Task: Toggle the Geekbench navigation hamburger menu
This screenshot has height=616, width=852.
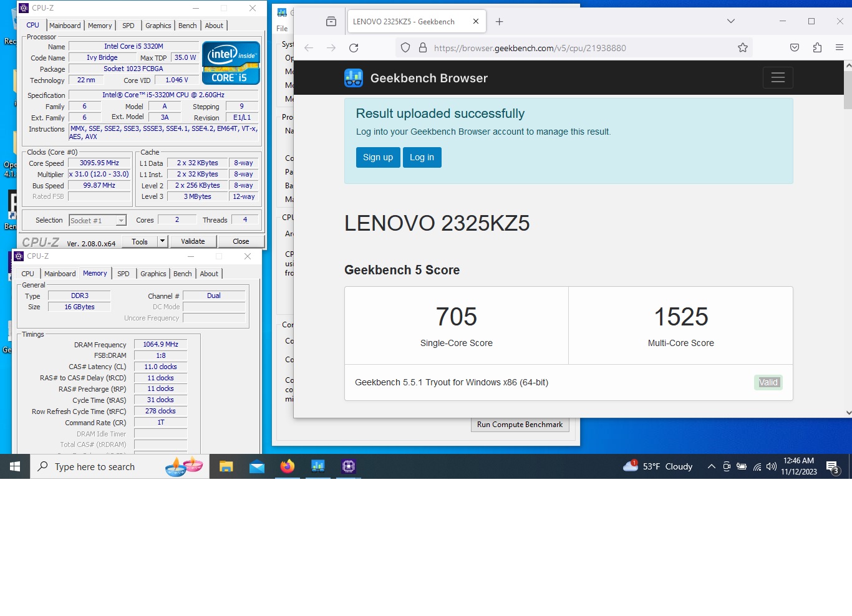Action: click(x=778, y=78)
